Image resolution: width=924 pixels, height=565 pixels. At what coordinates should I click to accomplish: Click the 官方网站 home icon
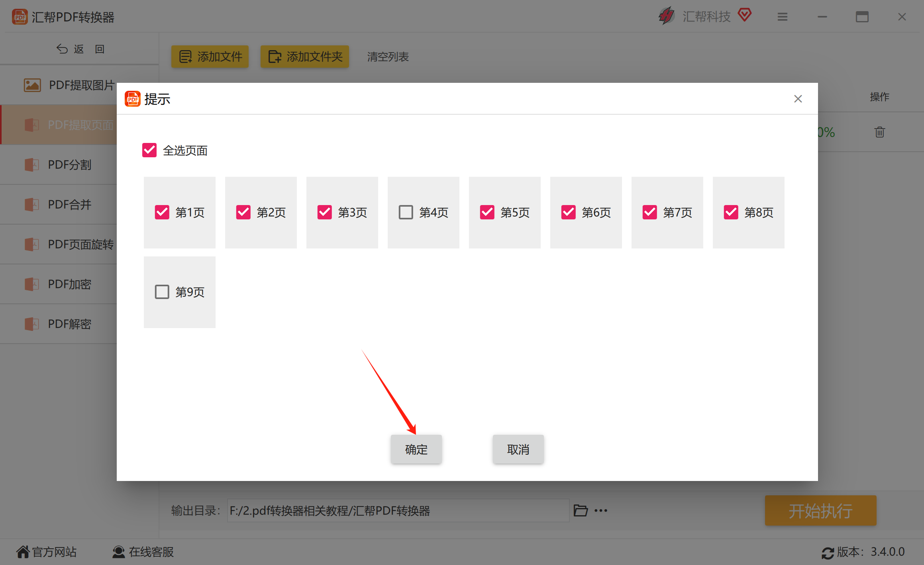(23, 552)
